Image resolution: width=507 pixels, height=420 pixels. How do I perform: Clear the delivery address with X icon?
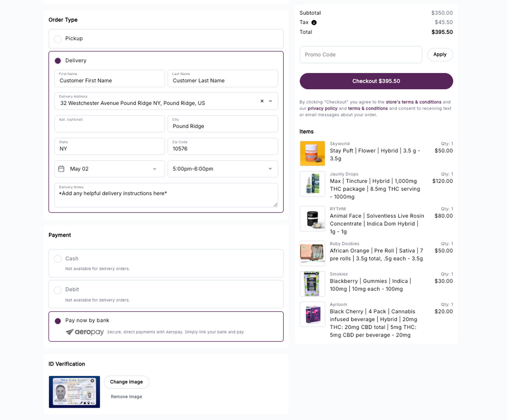[262, 101]
